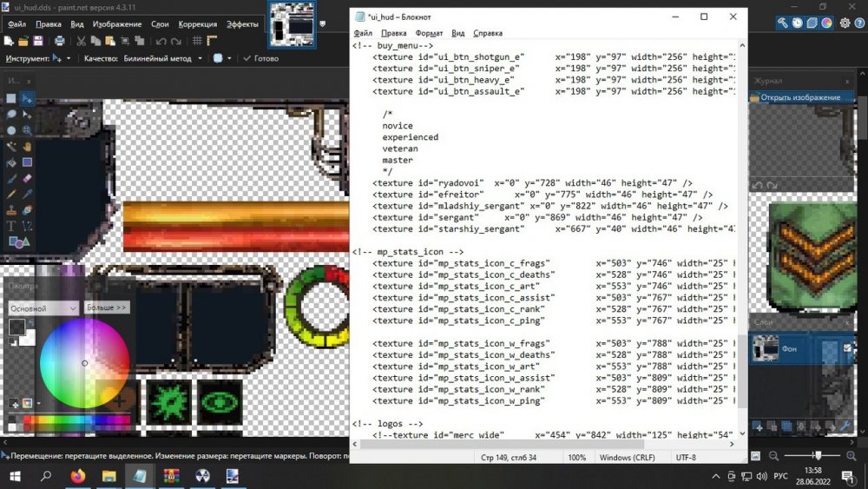Open Firefox from the taskbar

[x=78, y=476]
